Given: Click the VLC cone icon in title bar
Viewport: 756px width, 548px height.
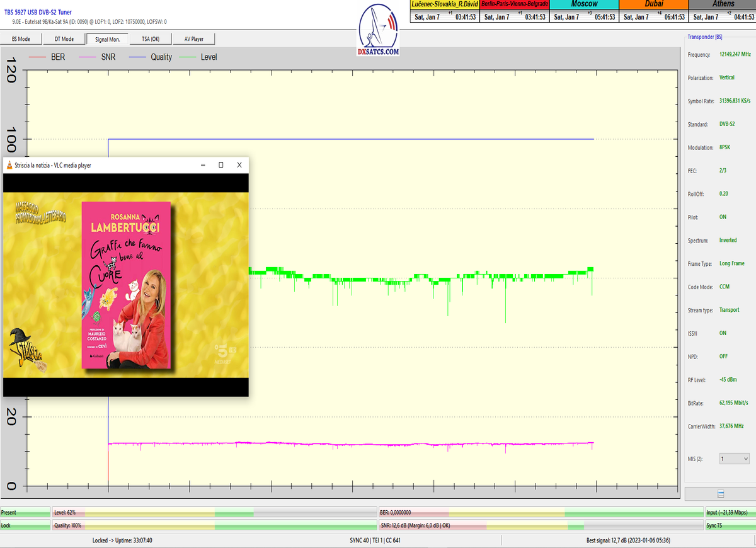Looking at the screenshot, I should (x=9, y=165).
